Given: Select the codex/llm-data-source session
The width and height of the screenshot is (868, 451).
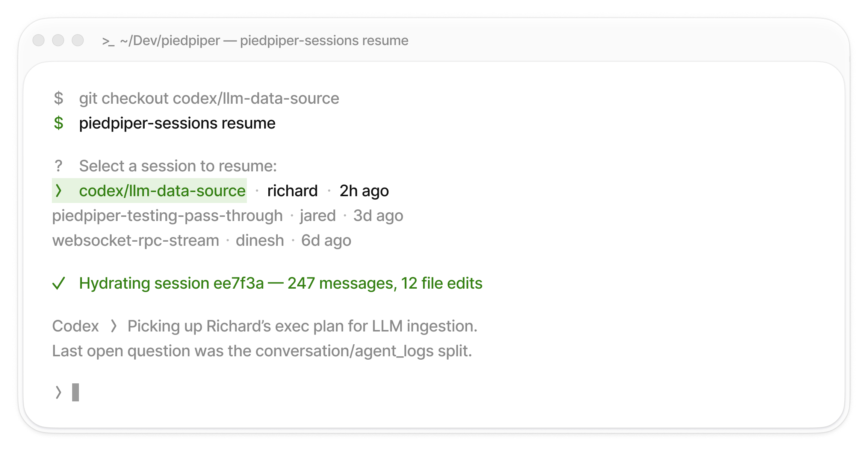Looking at the screenshot, I should coord(221,191).
